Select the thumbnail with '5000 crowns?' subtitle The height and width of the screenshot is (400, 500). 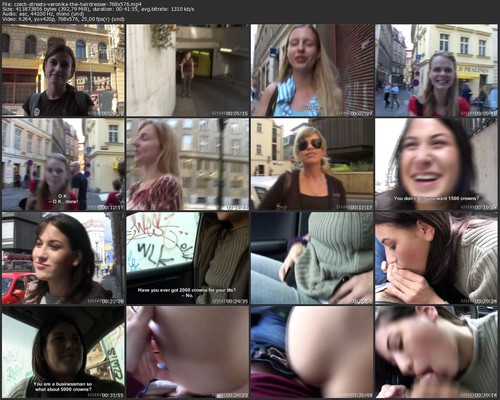click(63, 352)
